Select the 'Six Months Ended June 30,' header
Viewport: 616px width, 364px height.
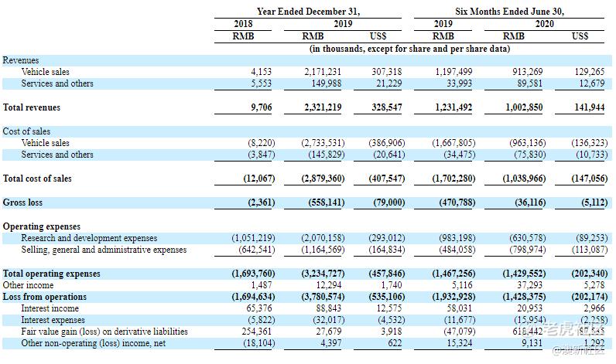tap(509, 12)
